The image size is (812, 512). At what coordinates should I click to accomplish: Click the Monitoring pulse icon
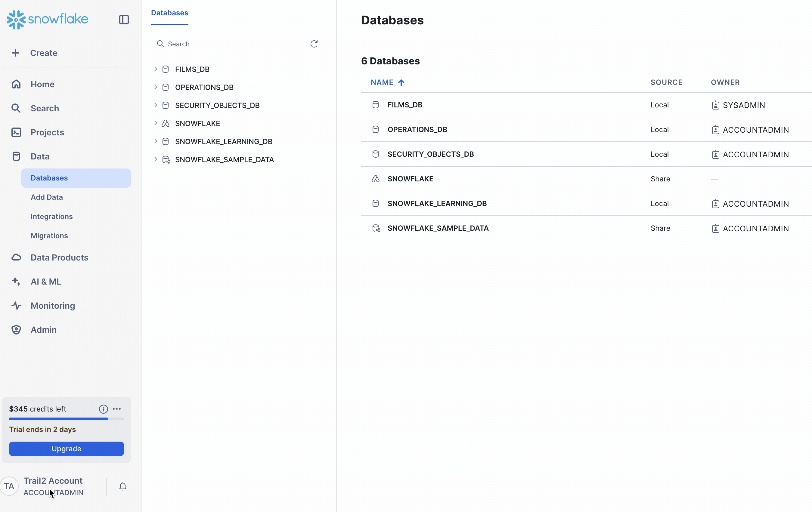click(16, 305)
